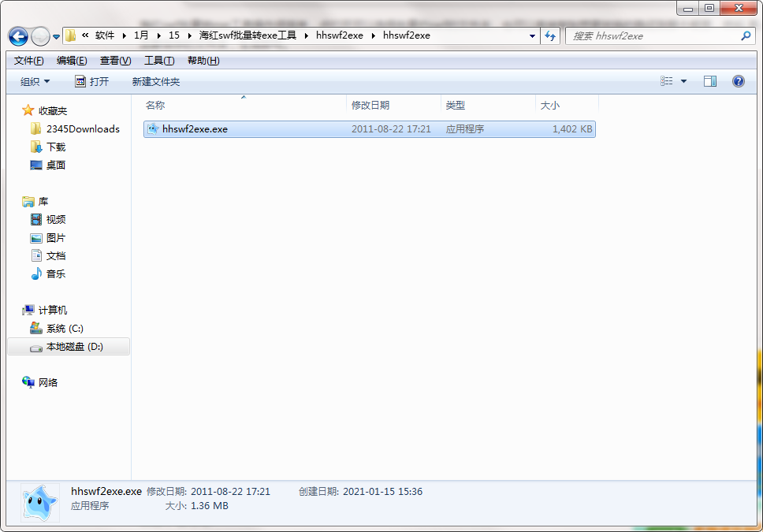
Task: Expand arrow after 海红swf批量转exe工具 in path
Action: click(306, 35)
